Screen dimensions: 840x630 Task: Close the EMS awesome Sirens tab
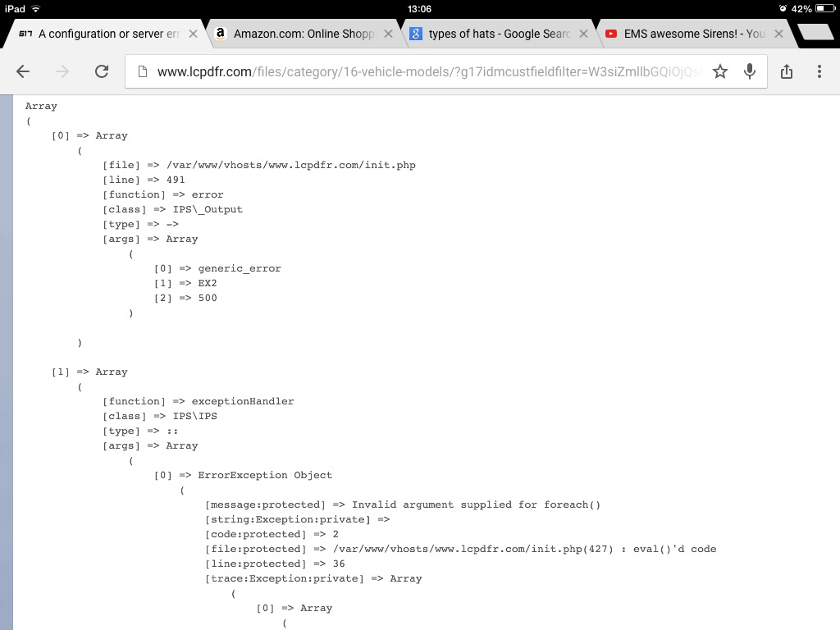point(779,34)
